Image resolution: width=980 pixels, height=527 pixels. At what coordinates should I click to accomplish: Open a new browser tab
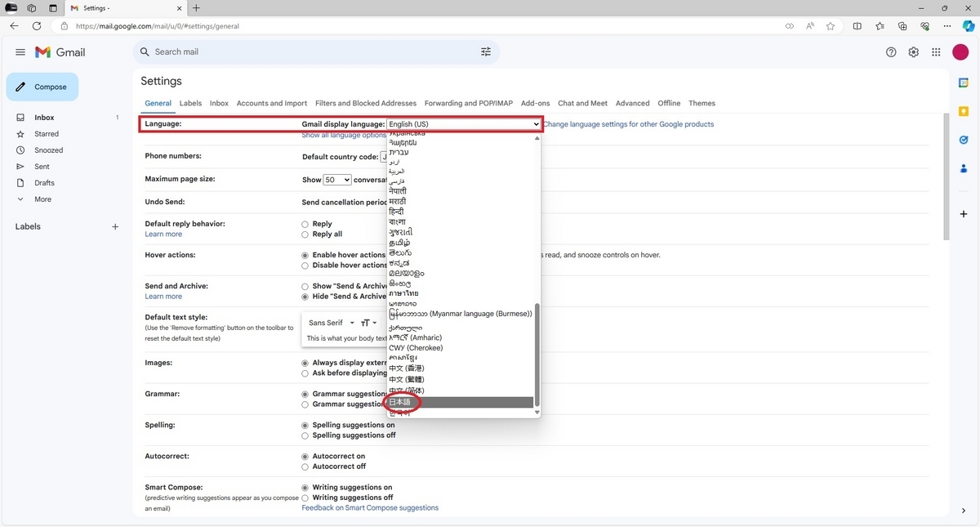(x=196, y=8)
